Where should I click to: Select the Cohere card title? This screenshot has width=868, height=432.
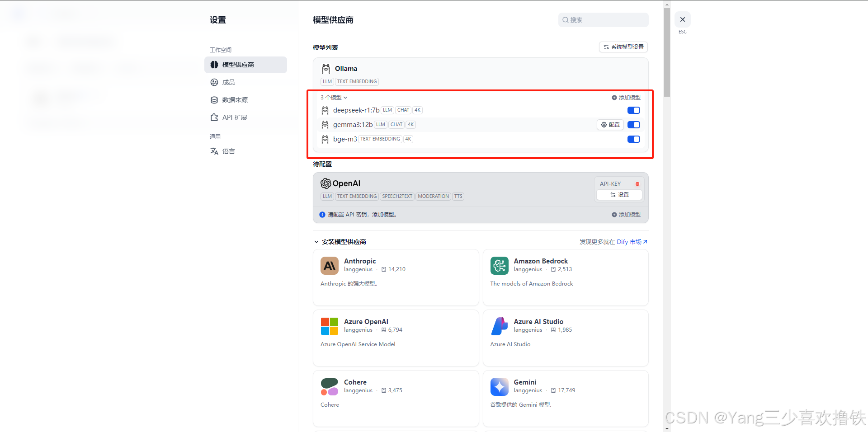355,382
